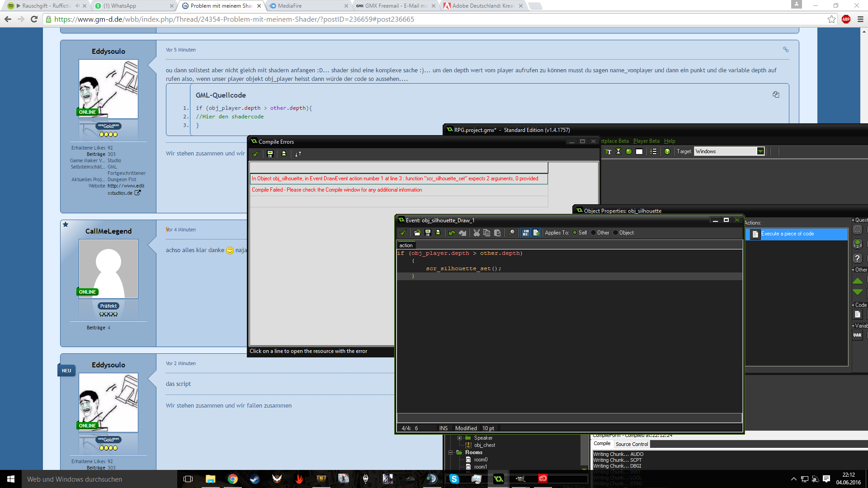This screenshot has height=488, width=868.
Task: Switch to the Source Control tab
Action: pos(632,444)
